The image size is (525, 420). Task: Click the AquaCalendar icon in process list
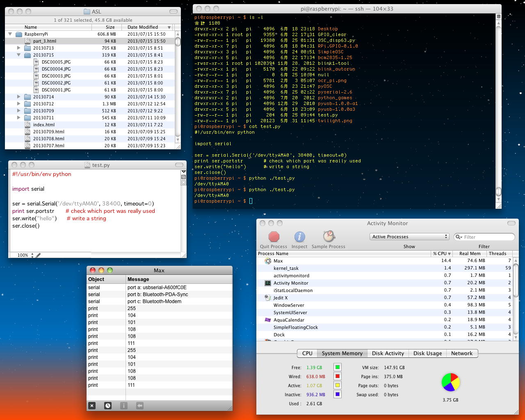[268, 320]
